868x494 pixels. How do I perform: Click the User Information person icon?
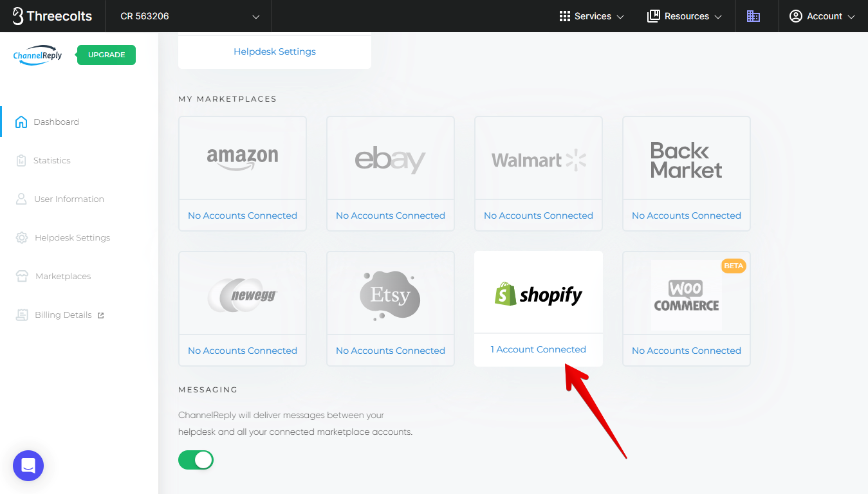coord(21,199)
